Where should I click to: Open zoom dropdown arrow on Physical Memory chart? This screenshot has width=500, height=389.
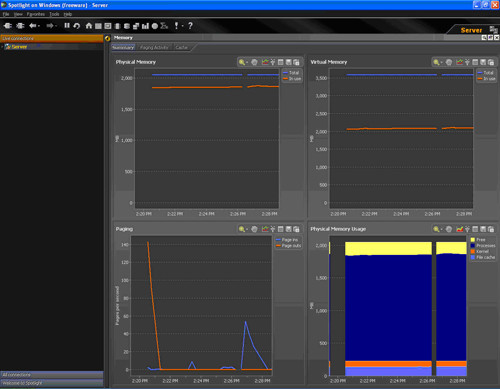[x=247, y=62]
